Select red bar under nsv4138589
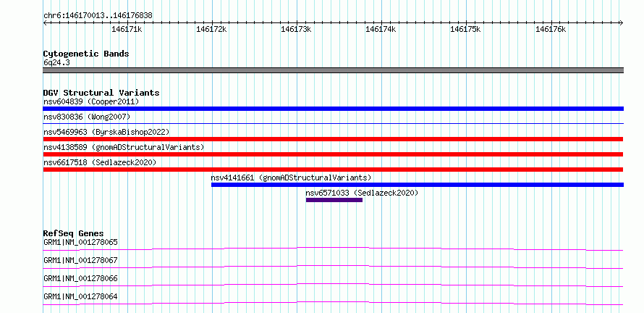 tap(333, 154)
